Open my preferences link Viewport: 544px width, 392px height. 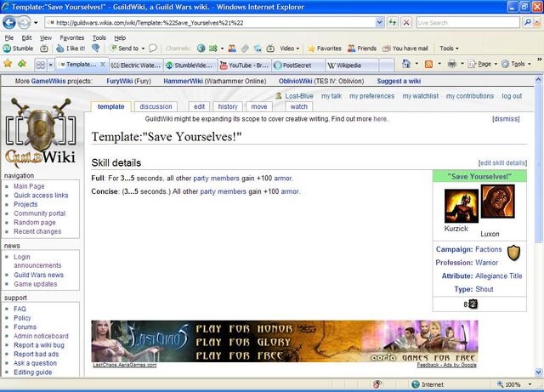[x=372, y=96]
